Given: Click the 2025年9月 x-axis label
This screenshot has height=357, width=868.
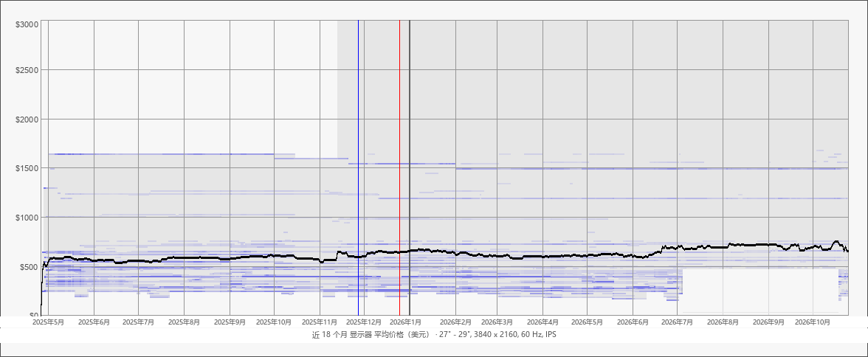Looking at the screenshot, I should point(230,322).
